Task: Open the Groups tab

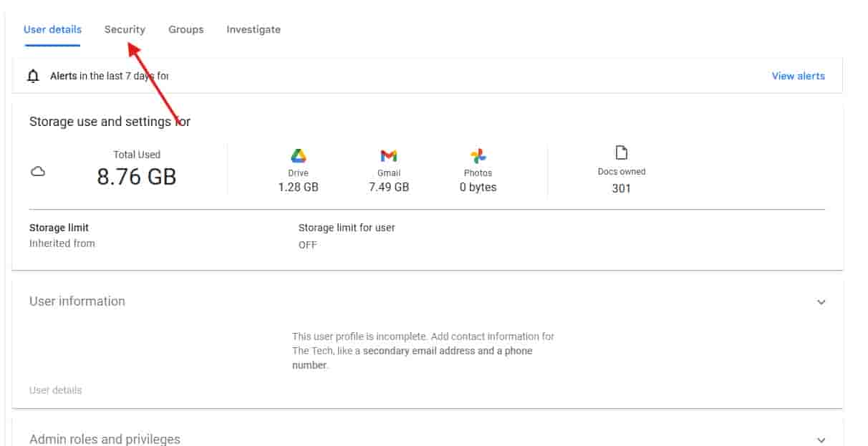Action: [x=186, y=29]
